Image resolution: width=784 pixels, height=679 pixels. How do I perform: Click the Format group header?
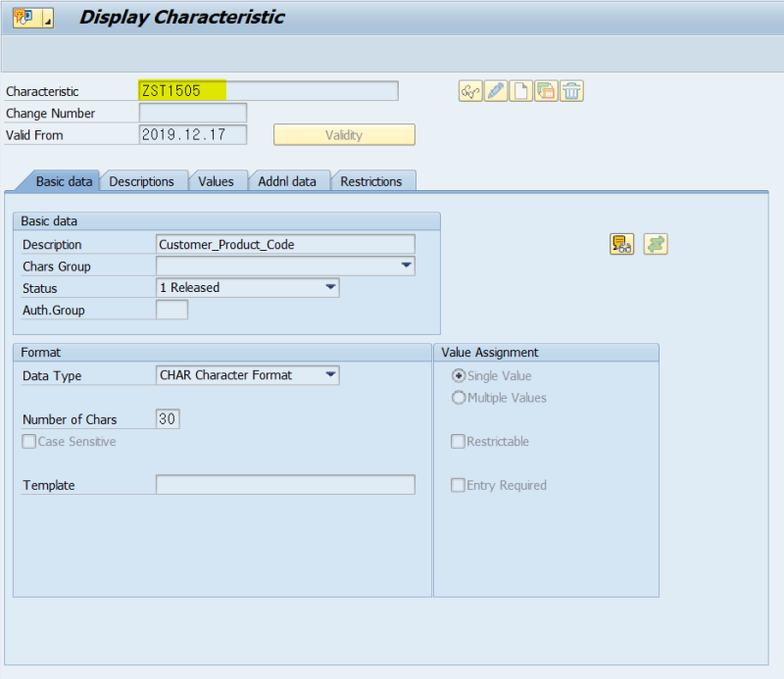[222, 353]
